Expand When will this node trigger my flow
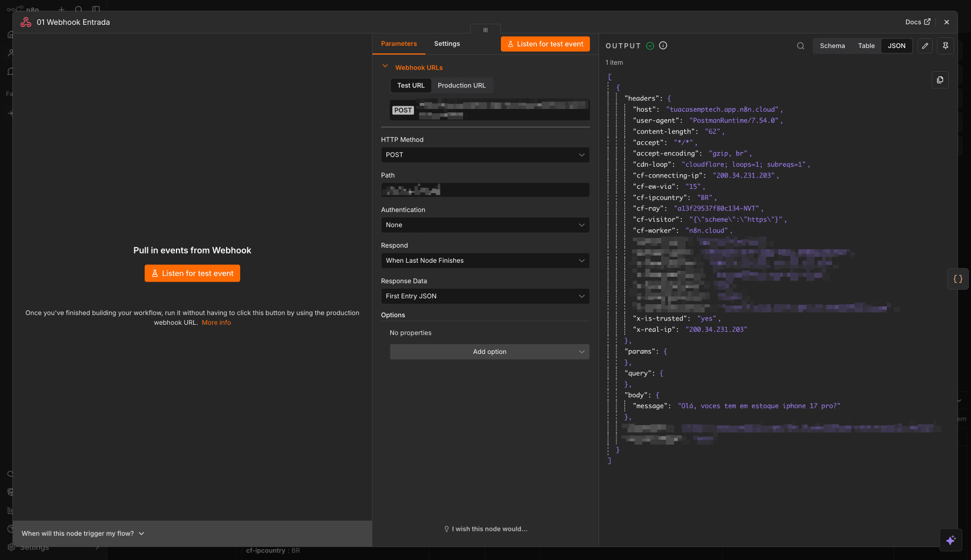 coord(83,534)
